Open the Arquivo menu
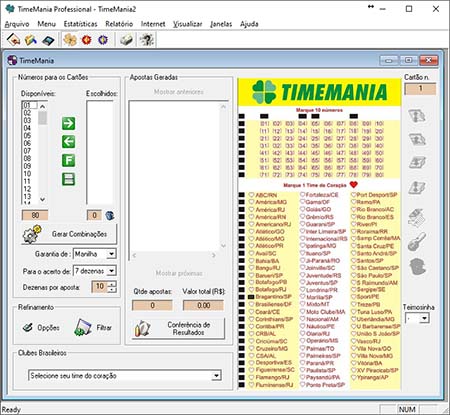Screen dimensions: 450x415 click(x=17, y=24)
